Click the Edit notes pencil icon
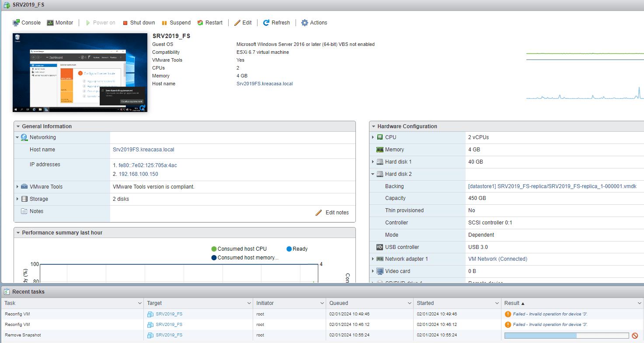 [319, 213]
